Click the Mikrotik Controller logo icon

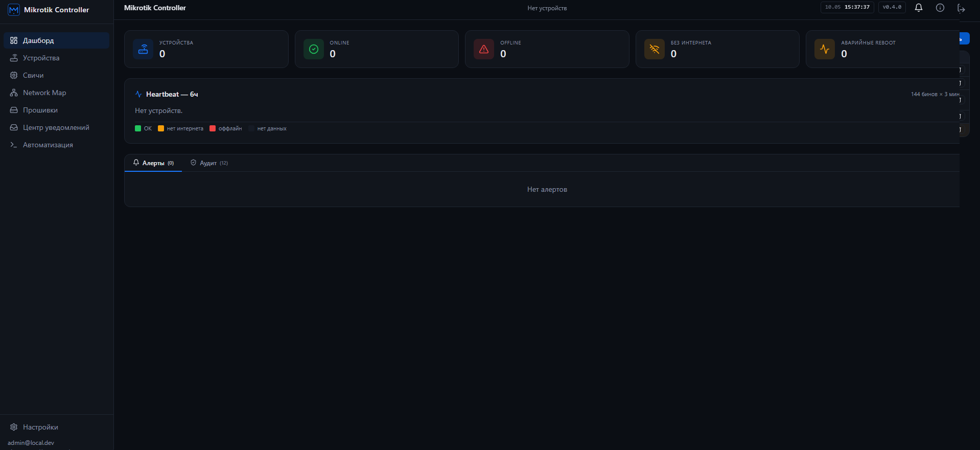[x=14, y=10]
